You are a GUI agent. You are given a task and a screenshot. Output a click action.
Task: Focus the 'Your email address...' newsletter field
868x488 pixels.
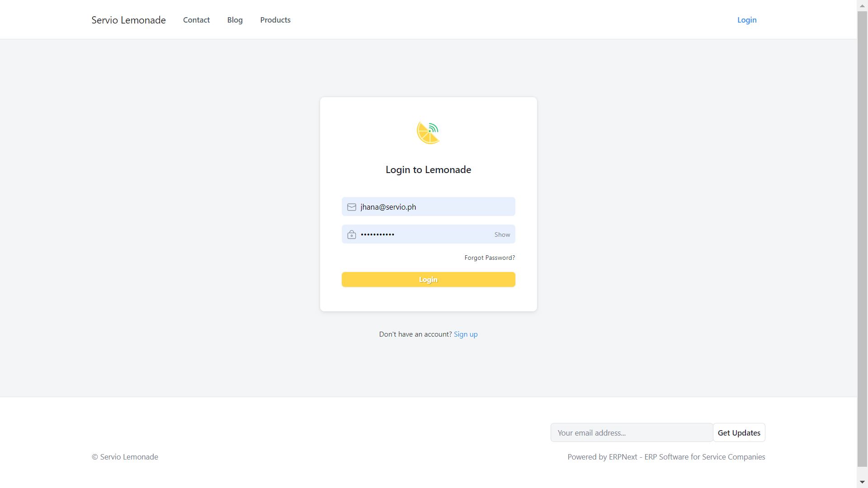tap(632, 433)
